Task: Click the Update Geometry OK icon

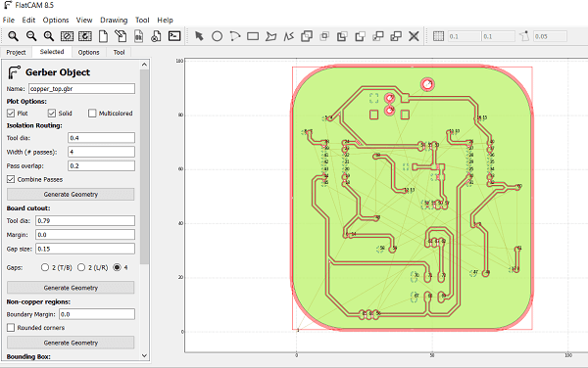Action: [138, 36]
